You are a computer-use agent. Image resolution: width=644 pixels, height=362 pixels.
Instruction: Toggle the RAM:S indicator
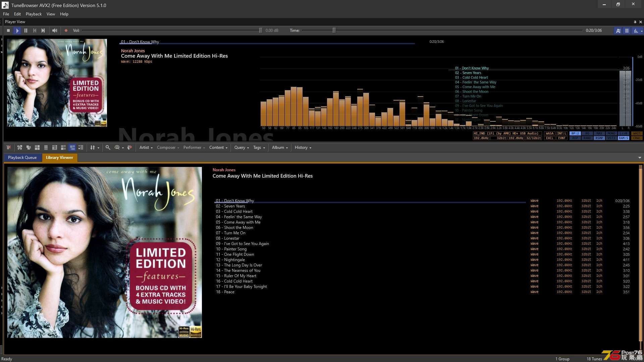(x=624, y=138)
